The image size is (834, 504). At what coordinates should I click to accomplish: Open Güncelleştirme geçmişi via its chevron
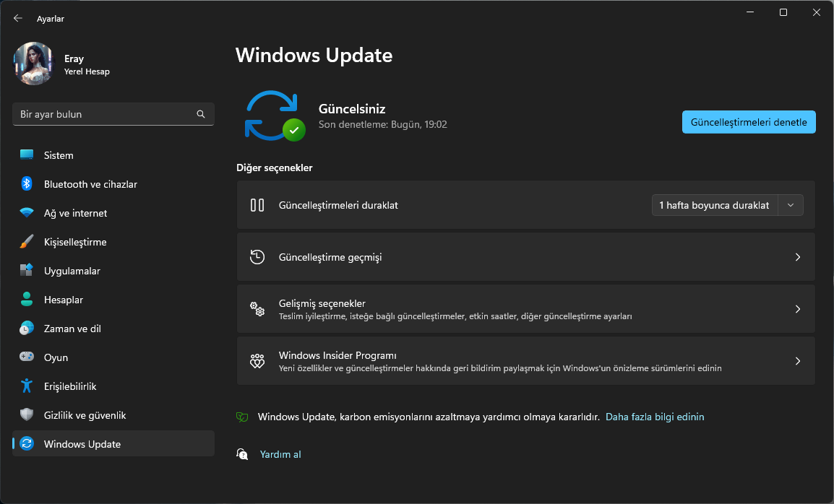(x=798, y=257)
